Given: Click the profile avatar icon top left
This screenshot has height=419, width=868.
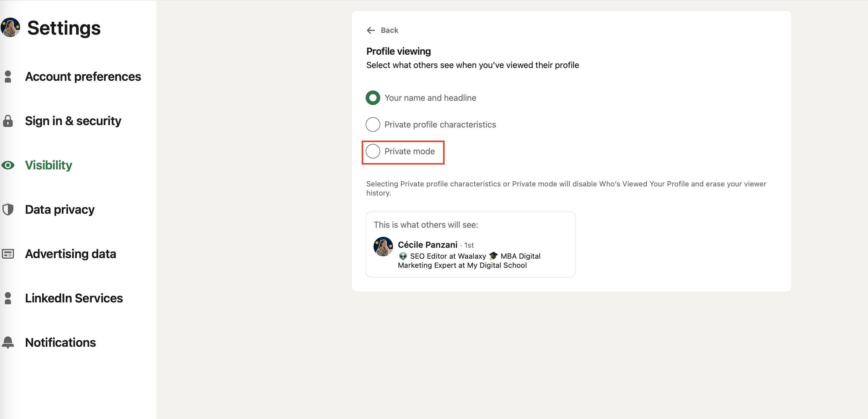Looking at the screenshot, I should click(x=10, y=27).
